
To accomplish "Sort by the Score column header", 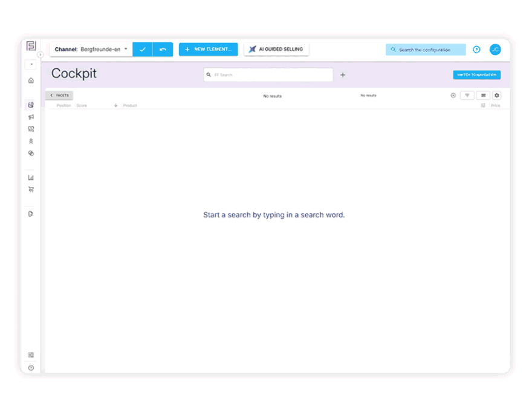I will coord(82,106).
